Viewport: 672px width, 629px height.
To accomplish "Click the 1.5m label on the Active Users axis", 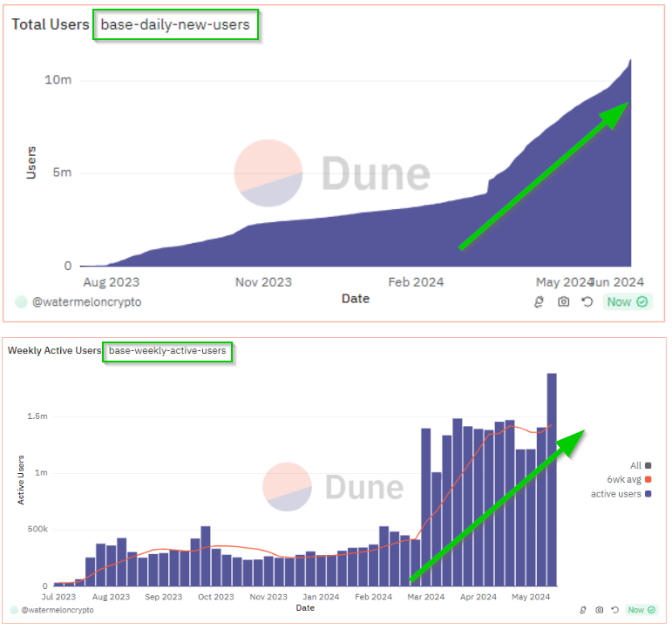I will point(37,416).
